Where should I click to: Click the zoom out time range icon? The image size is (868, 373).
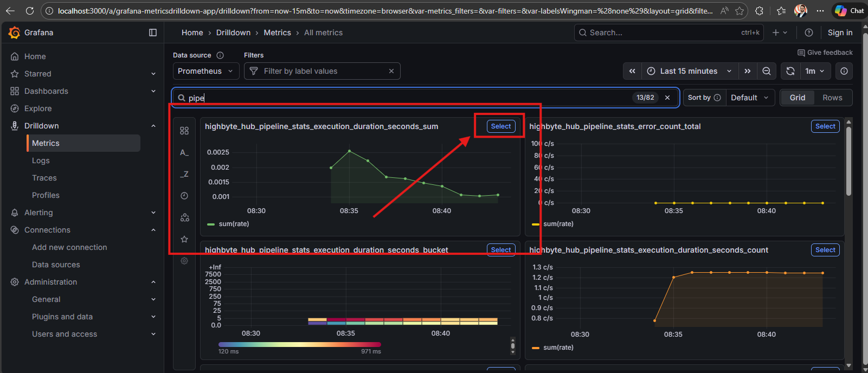[x=767, y=71]
